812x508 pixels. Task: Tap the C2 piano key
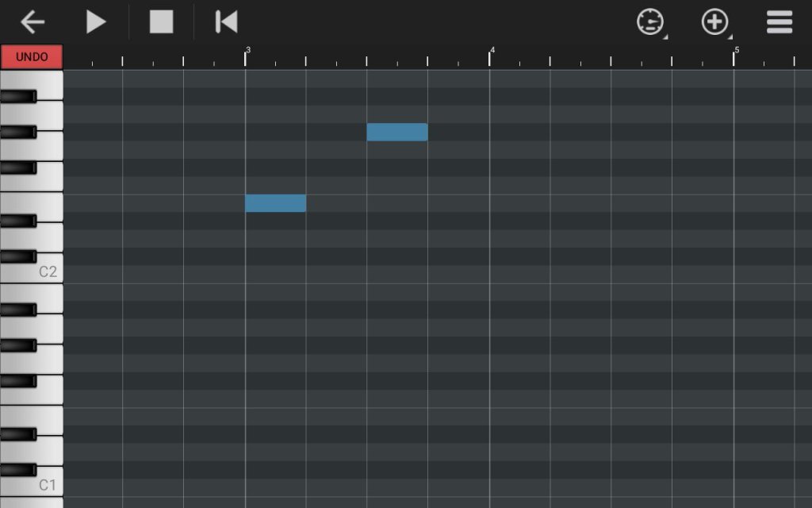(49, 271)
